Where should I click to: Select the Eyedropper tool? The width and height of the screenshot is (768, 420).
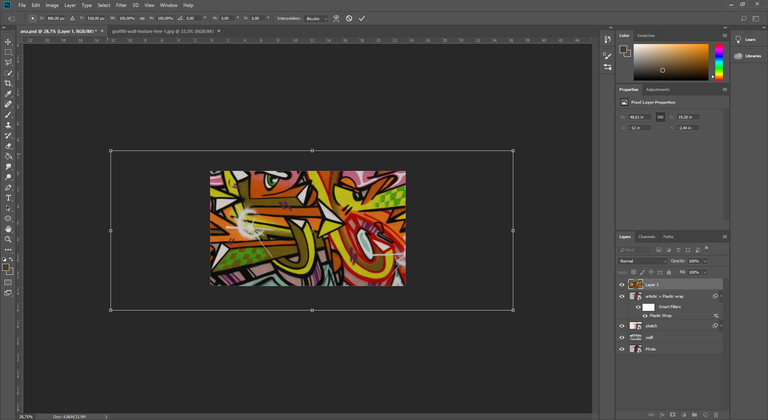pos(8,94)
